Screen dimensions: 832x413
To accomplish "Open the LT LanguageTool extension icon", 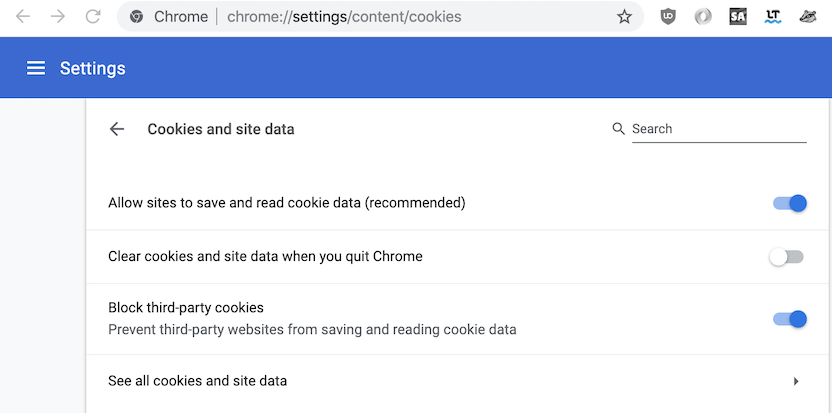I will point(773,17).
